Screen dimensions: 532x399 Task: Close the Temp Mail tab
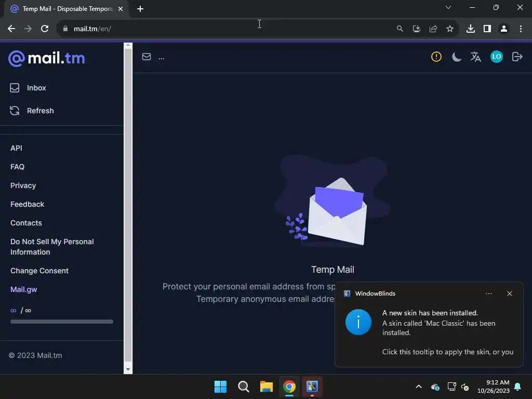coord(121,9)
